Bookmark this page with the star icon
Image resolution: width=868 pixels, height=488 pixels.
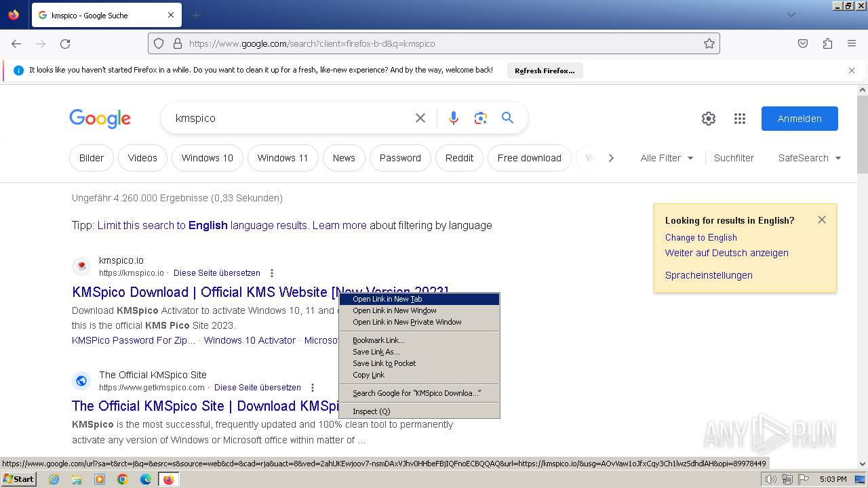(709, 43)
